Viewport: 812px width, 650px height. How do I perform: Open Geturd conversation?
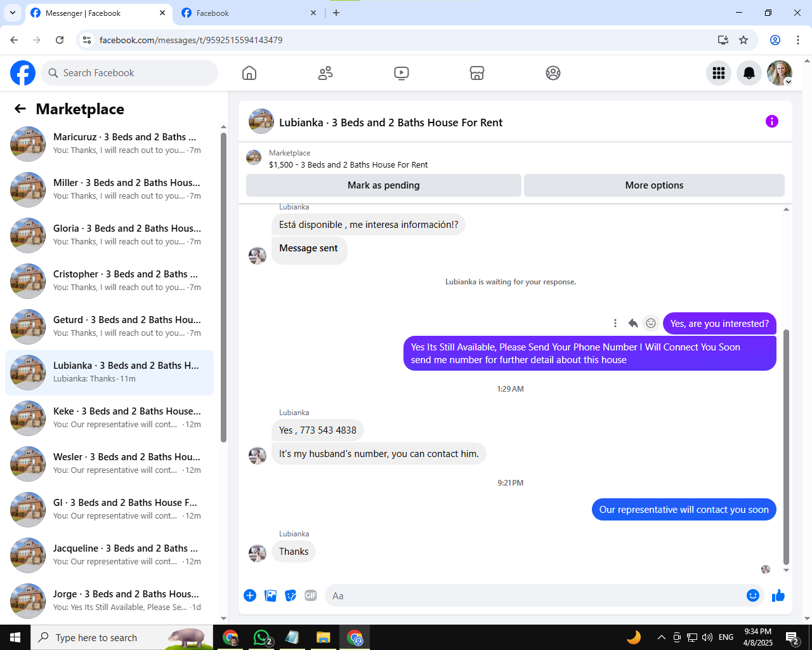[109, 327]
